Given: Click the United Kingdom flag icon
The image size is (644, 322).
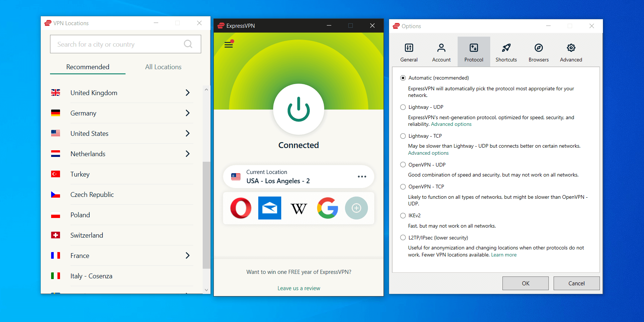Looking at the screenshot, I should click(x=56, y=93).
